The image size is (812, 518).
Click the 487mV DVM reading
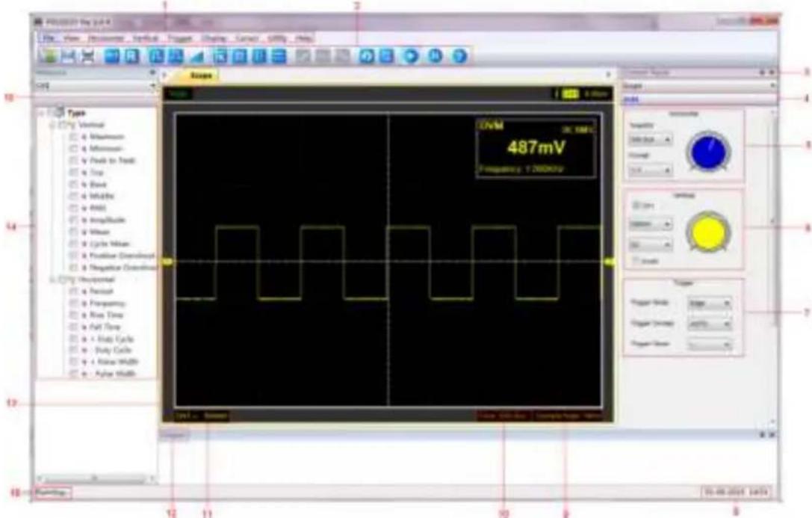[x=536, y=148]
